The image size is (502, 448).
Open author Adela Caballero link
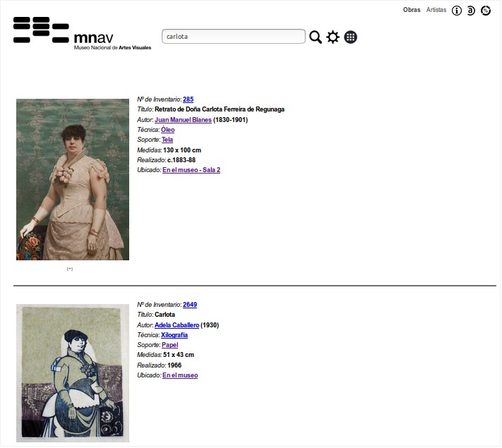[x=177, y=325]
